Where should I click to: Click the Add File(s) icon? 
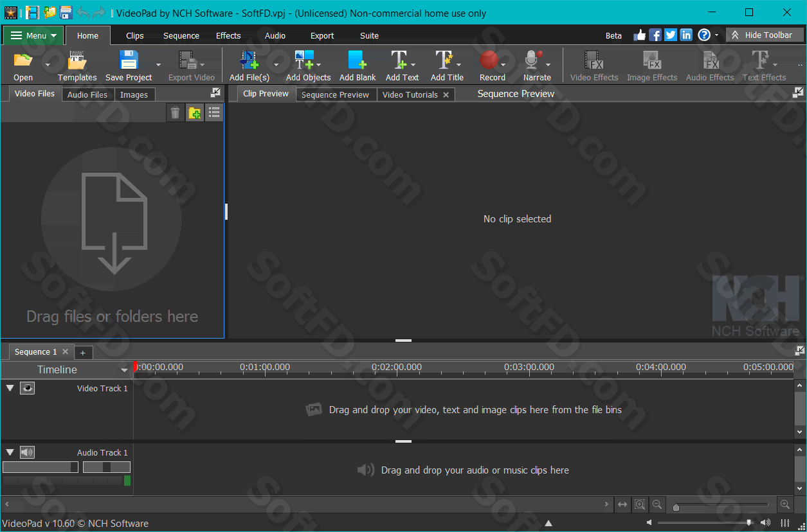[x=249, y=60]
